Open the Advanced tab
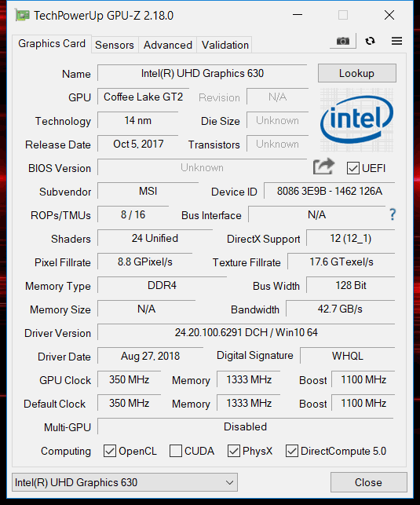Image resolution: width=420 pixels, height=505 pixels. 168,45
